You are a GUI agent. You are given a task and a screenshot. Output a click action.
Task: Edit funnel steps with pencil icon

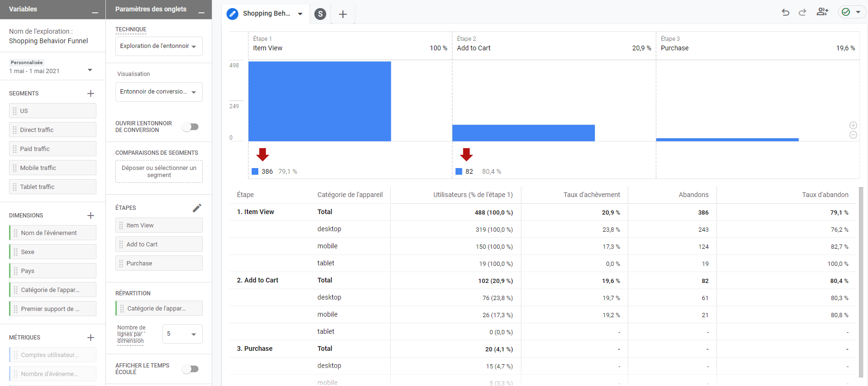(197, 208)
